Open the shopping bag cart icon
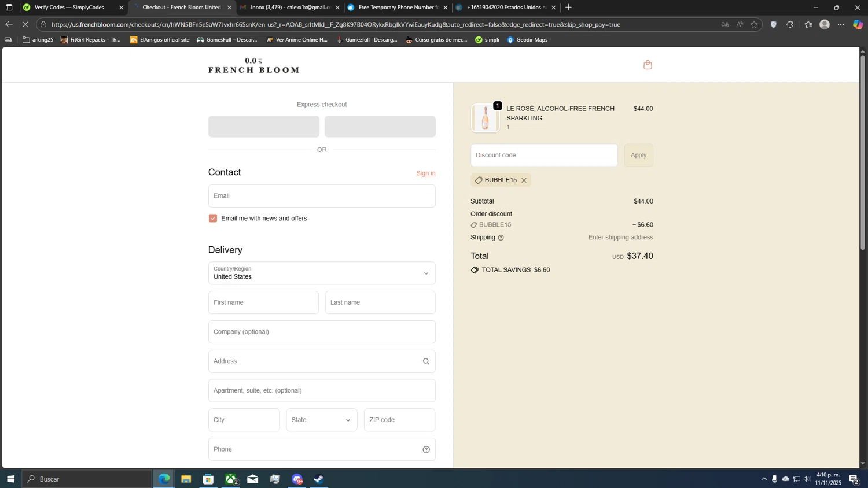 [648, 65]
